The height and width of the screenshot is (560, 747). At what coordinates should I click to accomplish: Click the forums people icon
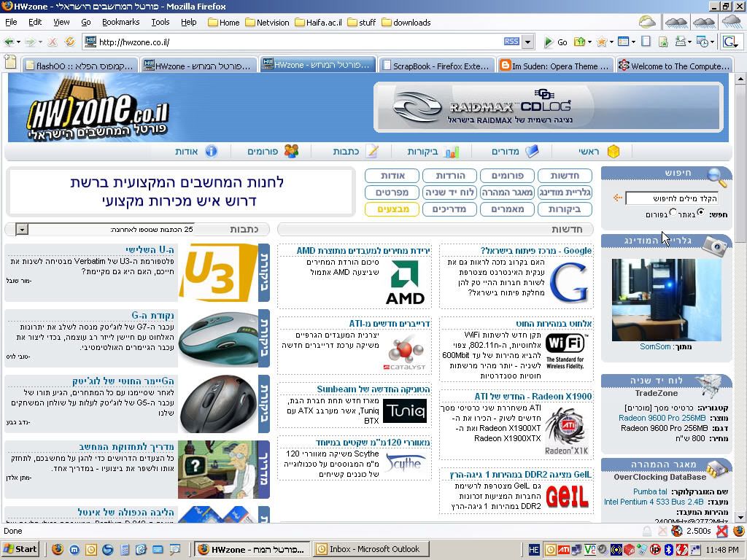(x=291, y=152)
